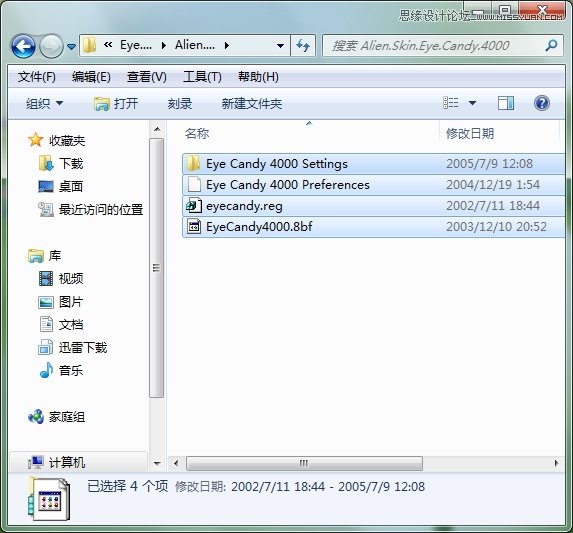Click the greyed Forward navigation arrow
This screenshot has height=533, width=573.
coord(51,46)
